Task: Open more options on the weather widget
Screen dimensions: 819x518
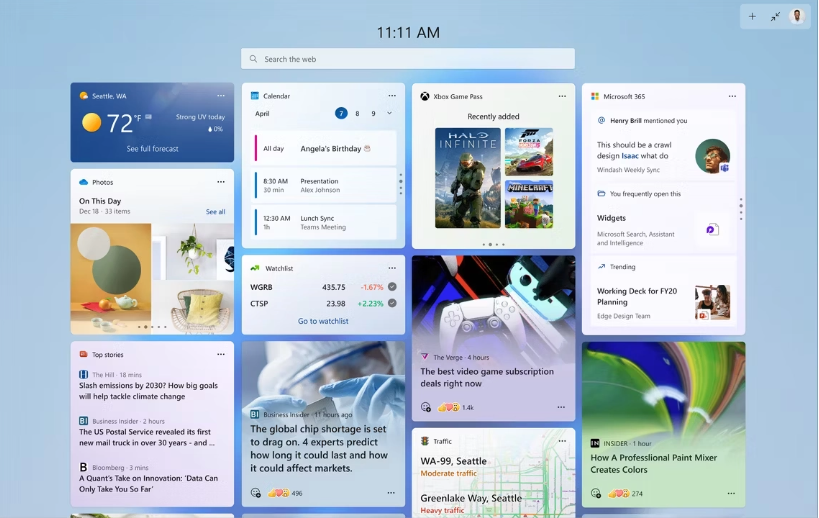Action: [221, 96]
